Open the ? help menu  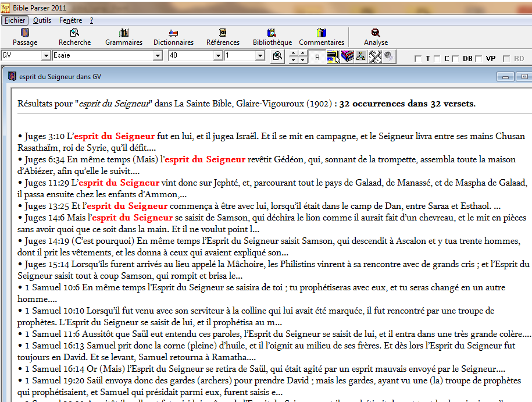tap(92, 20)
